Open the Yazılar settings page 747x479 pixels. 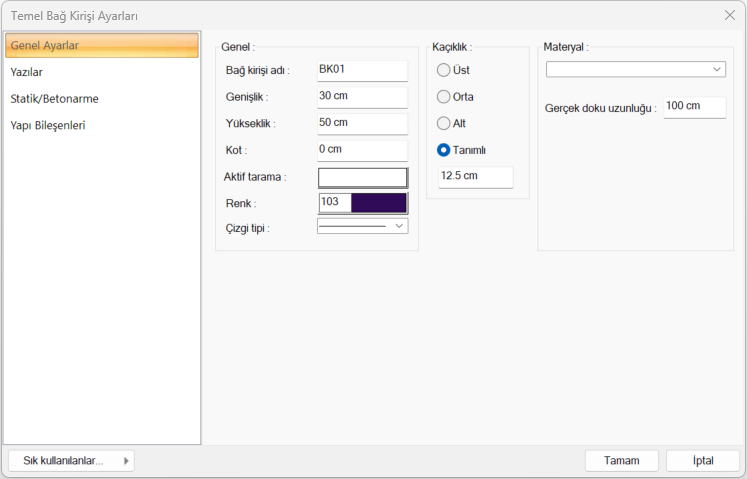point(100,72)
